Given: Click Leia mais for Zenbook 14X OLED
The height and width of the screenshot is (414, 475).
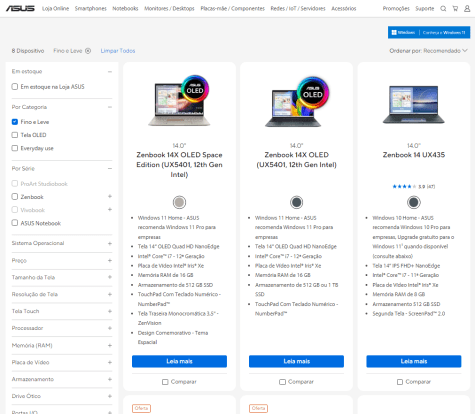Looking at the screenshot, I should [296, 361].
